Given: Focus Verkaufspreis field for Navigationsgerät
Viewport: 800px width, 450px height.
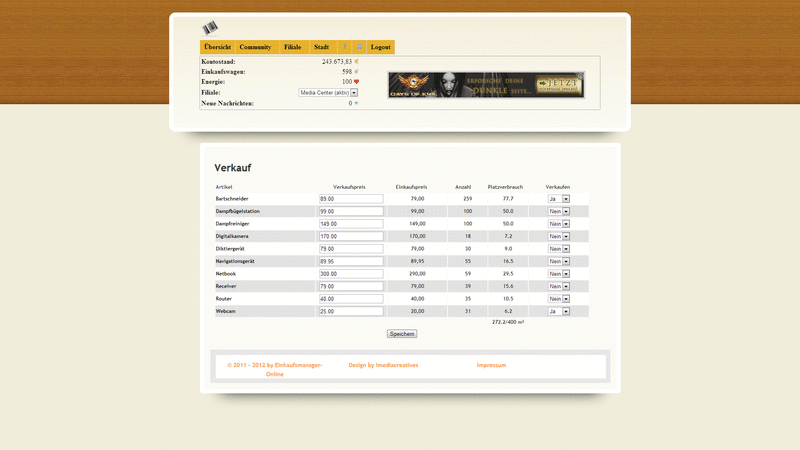Looking at the screenshot, I should 351,261.
